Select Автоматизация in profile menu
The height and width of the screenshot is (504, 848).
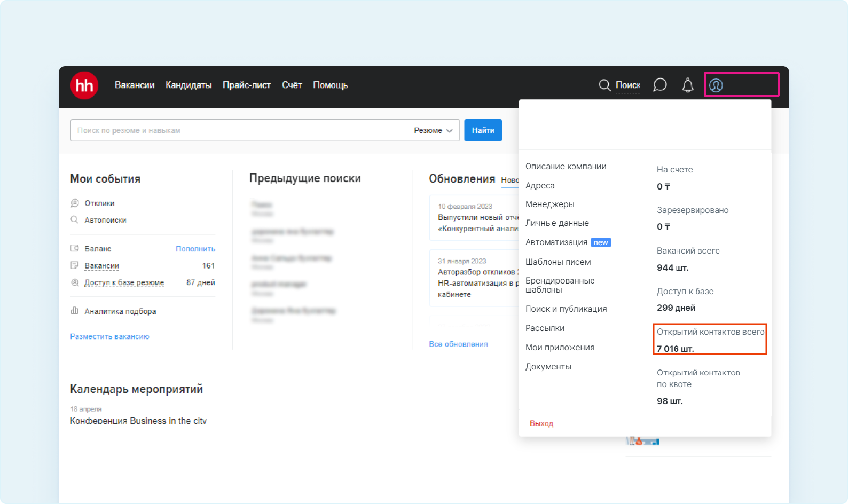[556, 242]
